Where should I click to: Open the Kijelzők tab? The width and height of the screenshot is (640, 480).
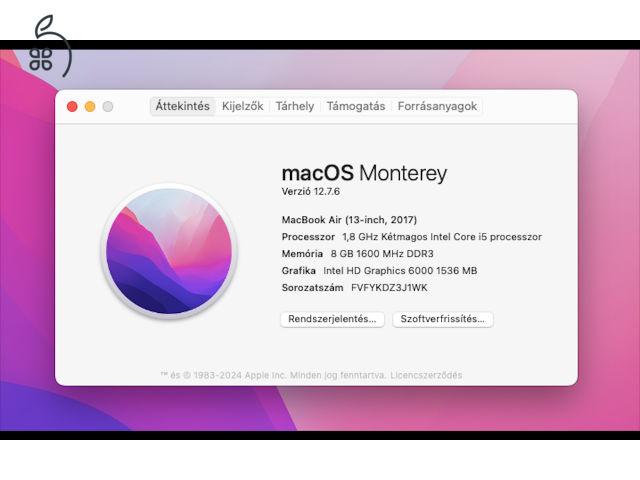click(242, 107)
